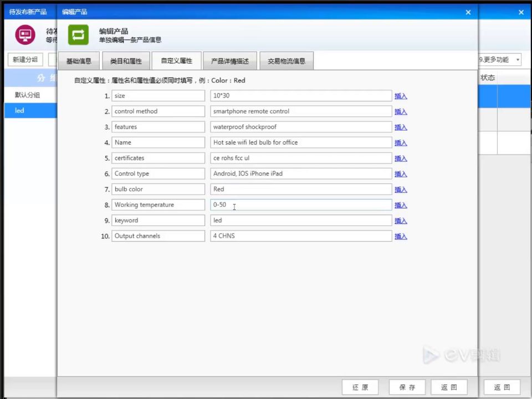Focus the 'Working temperature' name field
This screenshot has height=399, width=532.
coord(158,205)
